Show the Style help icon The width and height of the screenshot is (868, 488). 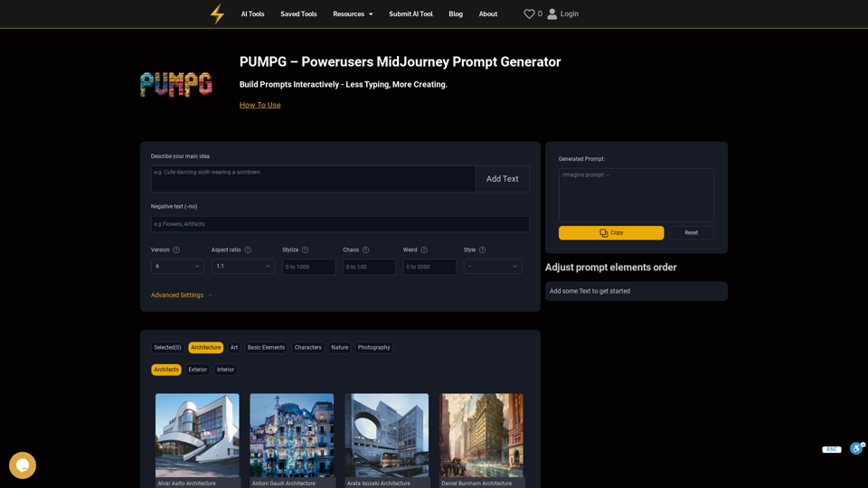click(482, 250)
